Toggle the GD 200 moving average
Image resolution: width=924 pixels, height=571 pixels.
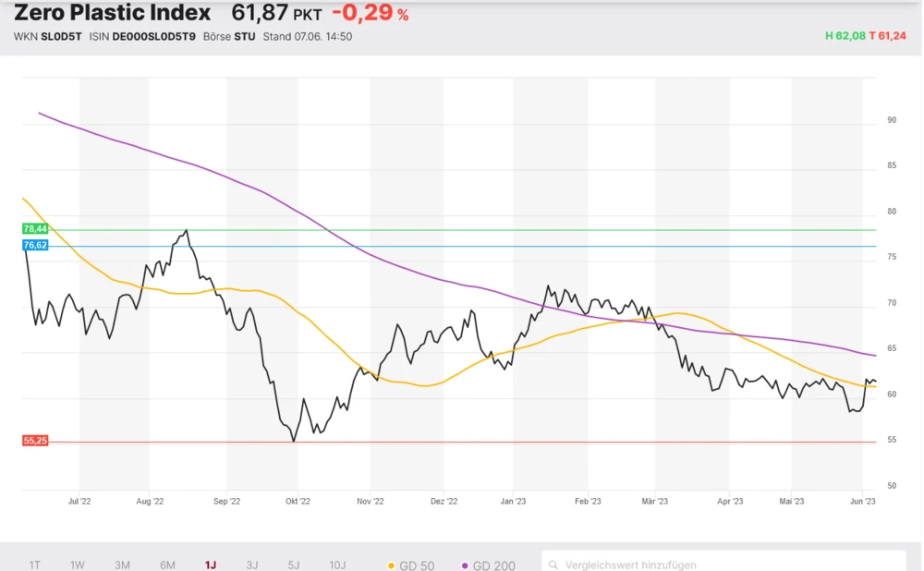pyautogui.click(x=488, y=565)
